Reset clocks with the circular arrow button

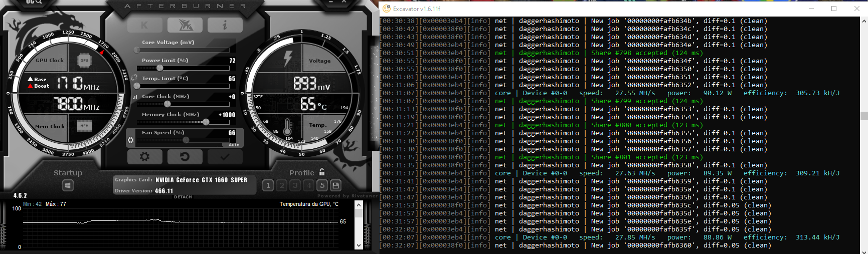pos(185,157)
